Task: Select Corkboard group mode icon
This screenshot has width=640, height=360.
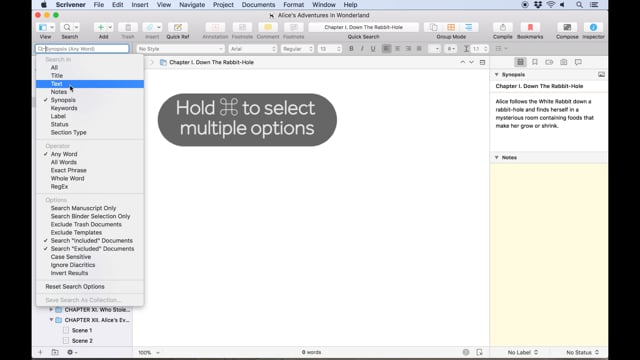Action: coord(451,27)
